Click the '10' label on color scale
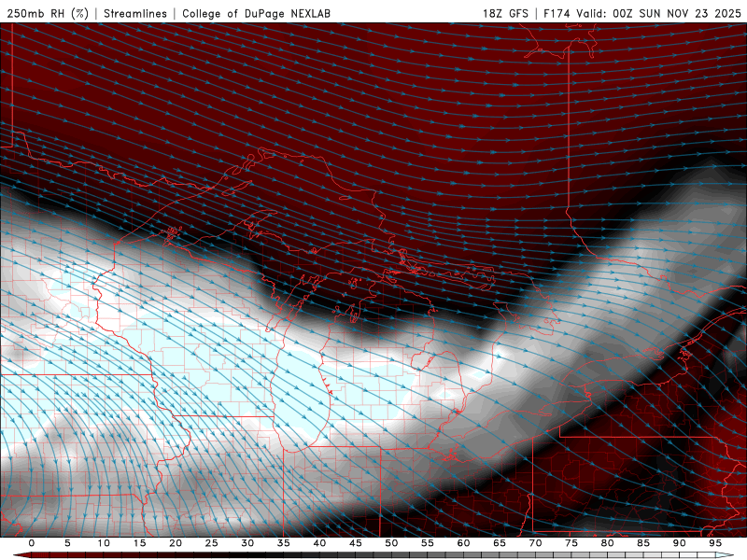The image size is (747, 560). (104, 543)
